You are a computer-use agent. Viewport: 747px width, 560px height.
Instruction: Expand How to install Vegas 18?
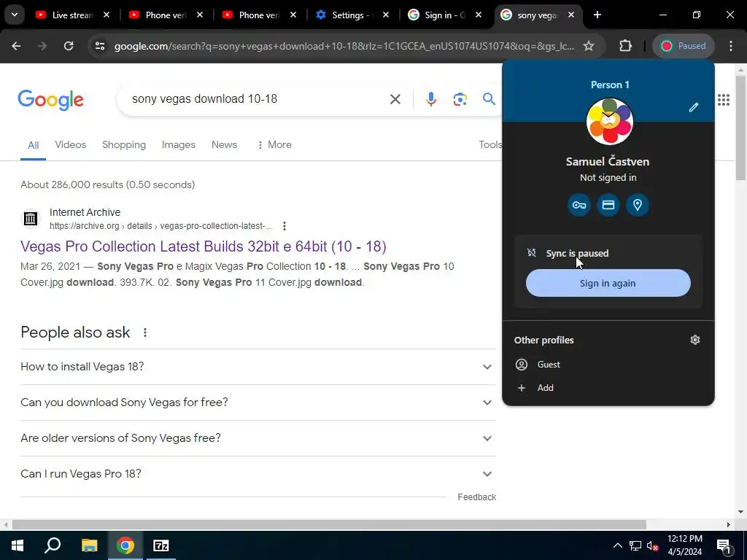coord(258,367)
